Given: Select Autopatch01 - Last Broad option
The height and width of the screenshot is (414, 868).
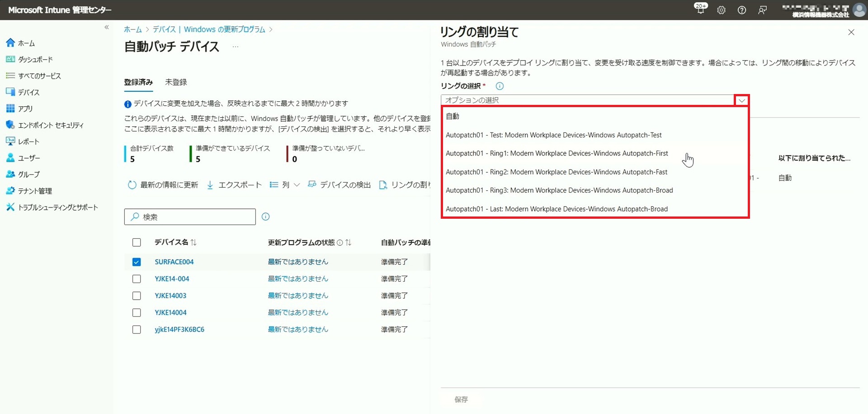Looking at the screenshot, I should (595, 209).
